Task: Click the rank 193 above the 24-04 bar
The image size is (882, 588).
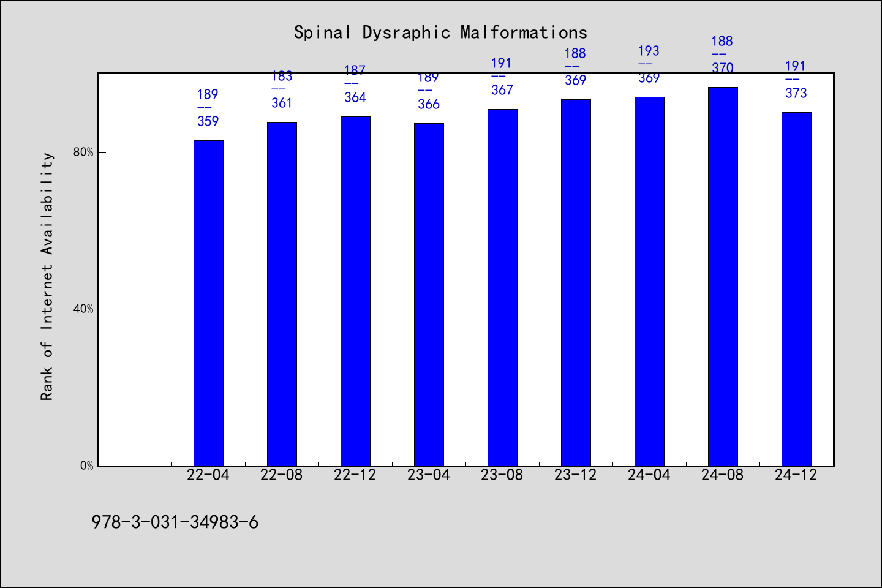Action: pos(649,51)
